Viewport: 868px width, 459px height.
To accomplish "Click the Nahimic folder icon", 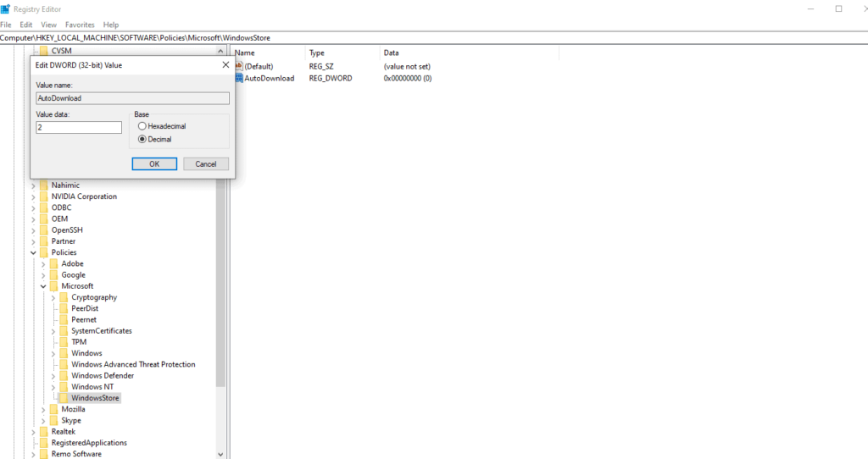I will 44,185.
